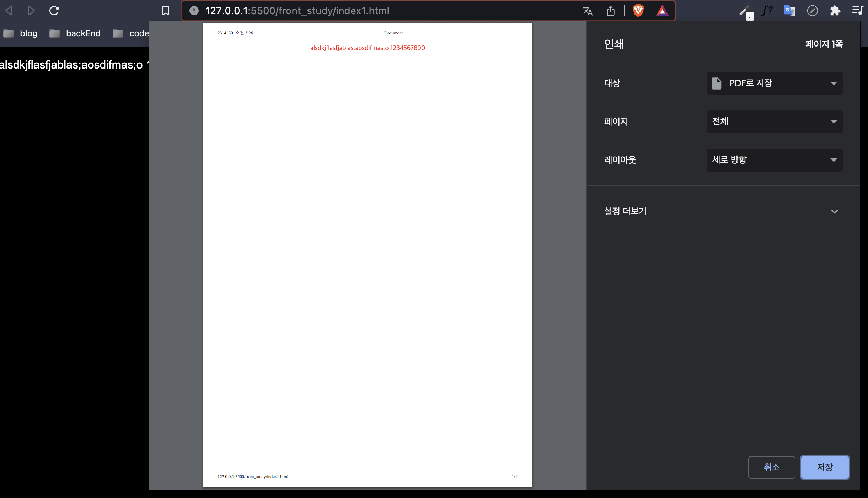Click the share icon in address bar
This screenshot has height=498, width=868.
(x=610, y=11)
